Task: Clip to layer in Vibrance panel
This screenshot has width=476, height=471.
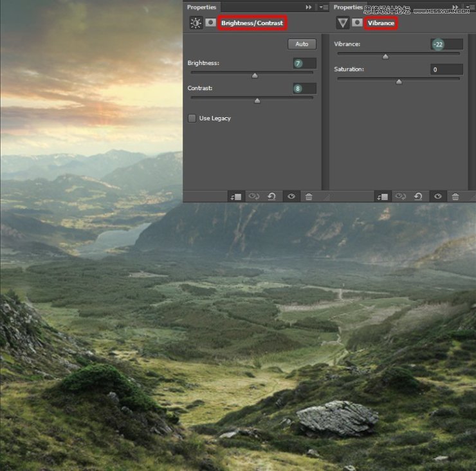Action: pyautogui.click(x=383, y=197)
